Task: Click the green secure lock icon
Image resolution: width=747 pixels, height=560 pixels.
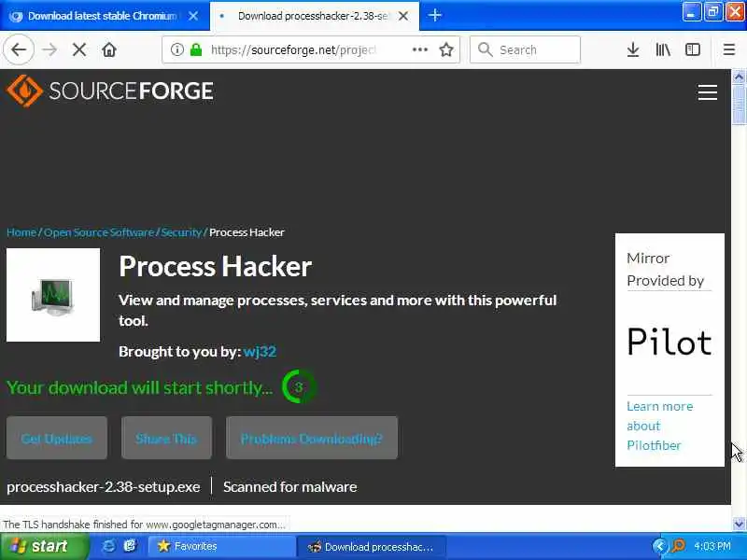Action: click(x=196, y=49)
